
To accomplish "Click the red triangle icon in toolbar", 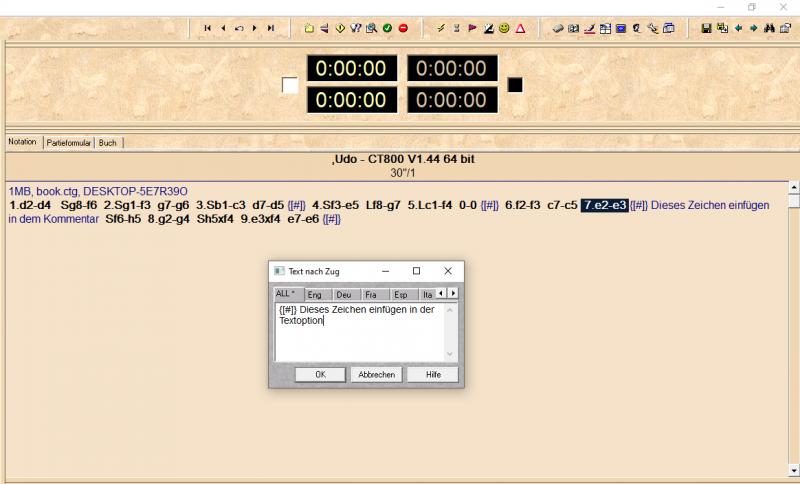I will click(x=520, y=28).
